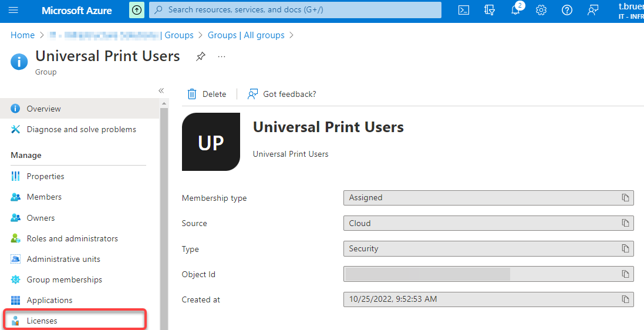Go to Groups | All groups breadcrumb
This screenshot has width=644, height=330.
point(246,35)
